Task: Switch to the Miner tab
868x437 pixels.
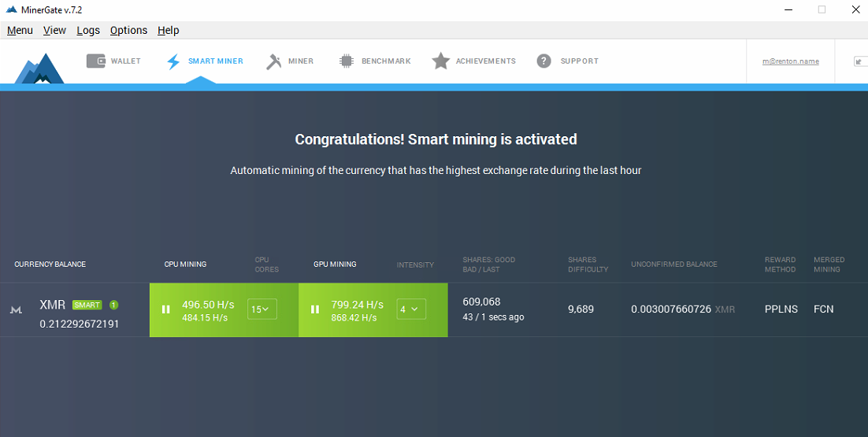Action: [x=290, y=61]
